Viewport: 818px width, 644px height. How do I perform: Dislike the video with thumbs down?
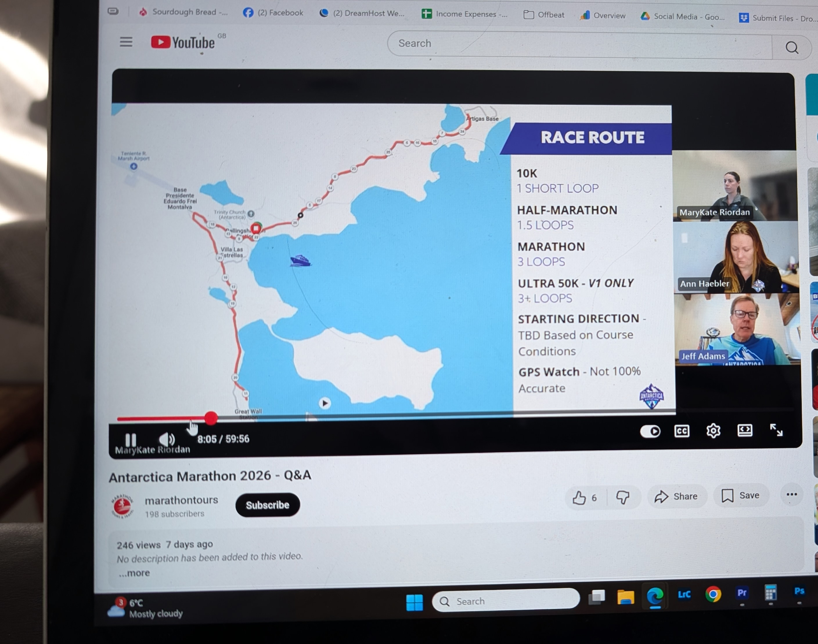click(623, 497)
